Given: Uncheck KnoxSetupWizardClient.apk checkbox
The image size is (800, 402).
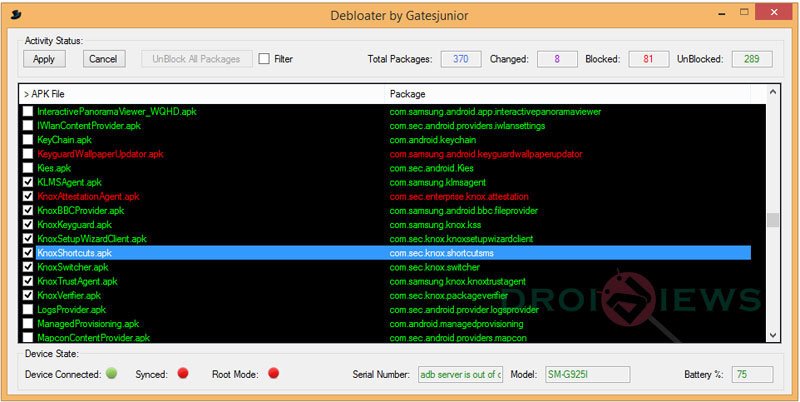Looking at the screenshot, I should pyautogui.click(x=28, y=239).
